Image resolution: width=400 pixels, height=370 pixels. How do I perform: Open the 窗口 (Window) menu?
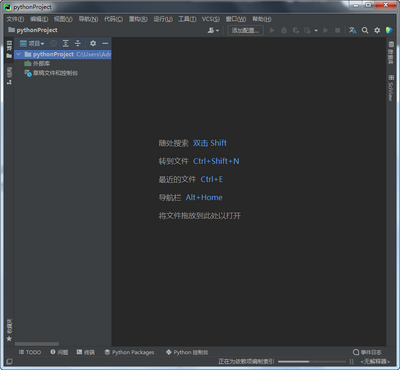236,19
